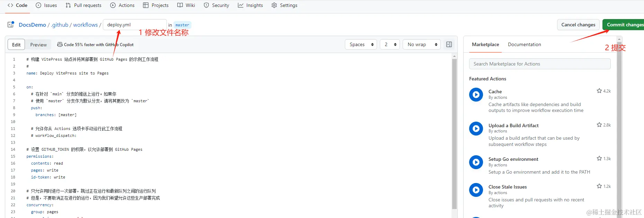The width and height of the screenshot is (644, 218).
Task: Open the Close Stale Issues action
Action: [508, 187]
